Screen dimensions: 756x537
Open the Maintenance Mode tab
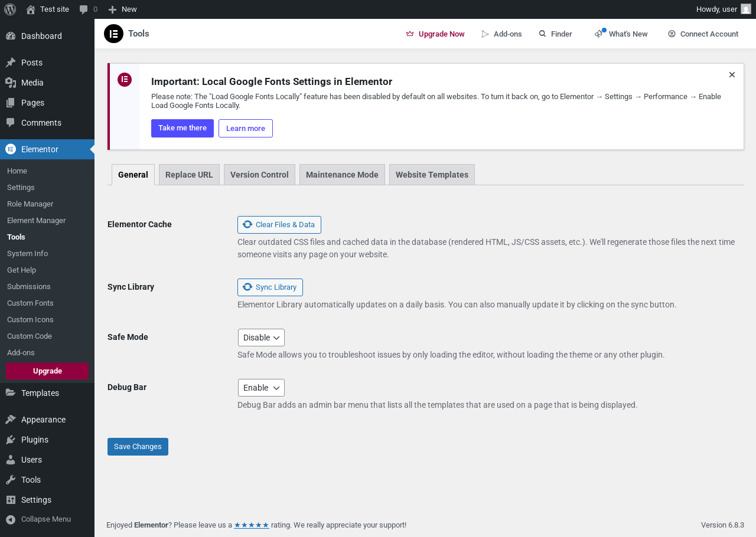pos(342,175)
